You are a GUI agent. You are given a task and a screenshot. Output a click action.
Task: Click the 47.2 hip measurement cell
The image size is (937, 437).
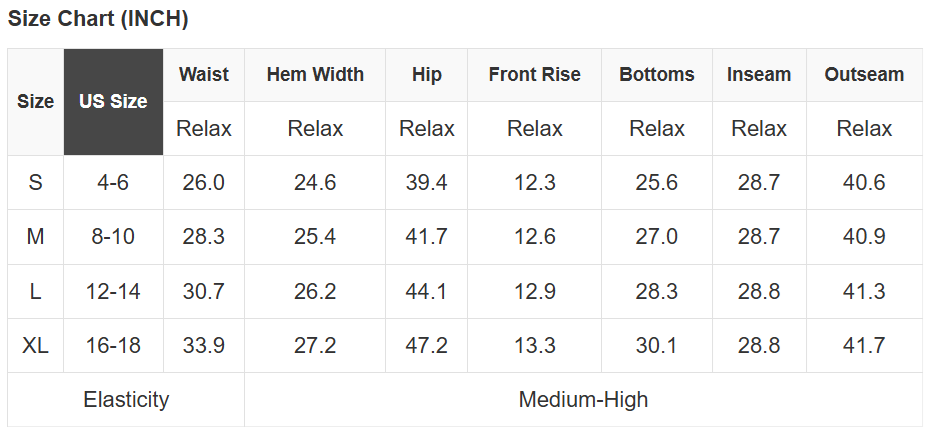[x=426, y=346]
